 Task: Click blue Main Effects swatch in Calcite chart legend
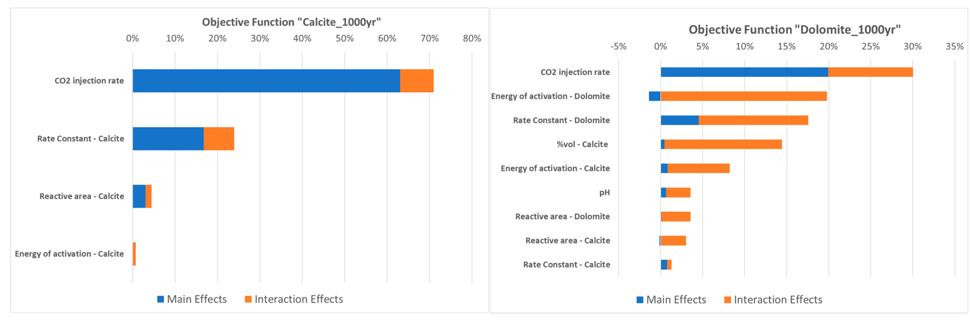click(x=161, y=299)
